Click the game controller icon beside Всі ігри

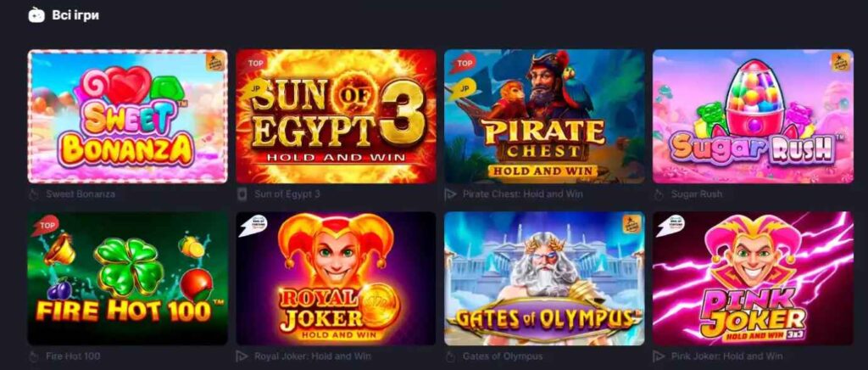(x=36, y=15)
